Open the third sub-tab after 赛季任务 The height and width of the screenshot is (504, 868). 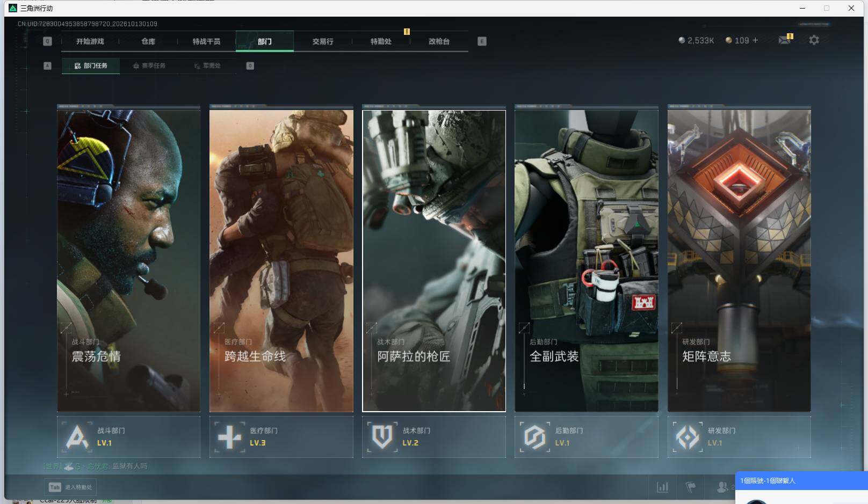point(207,65)
